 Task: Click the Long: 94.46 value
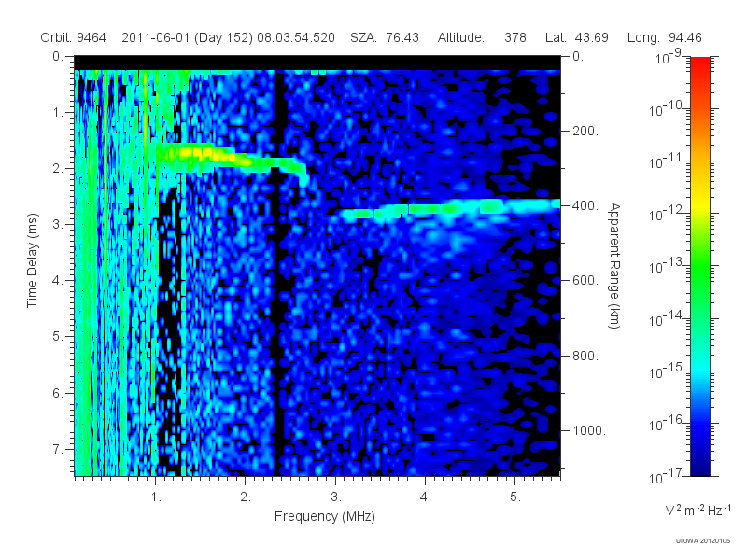665,37
